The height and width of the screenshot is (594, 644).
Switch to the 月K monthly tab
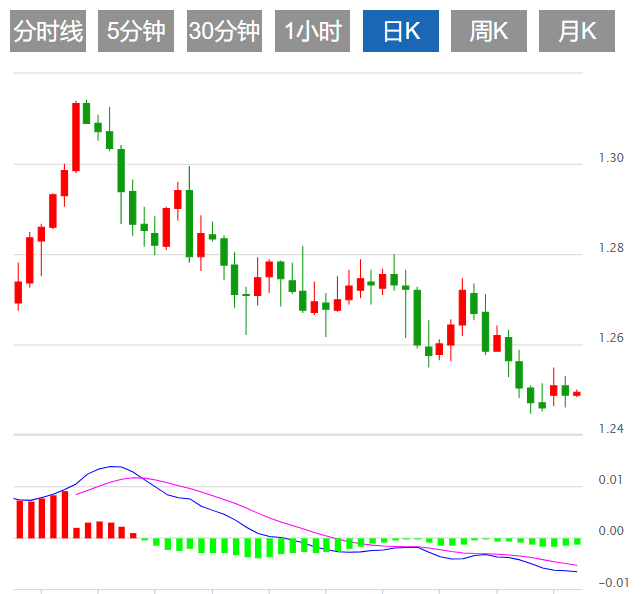click(x=577, y=31)
